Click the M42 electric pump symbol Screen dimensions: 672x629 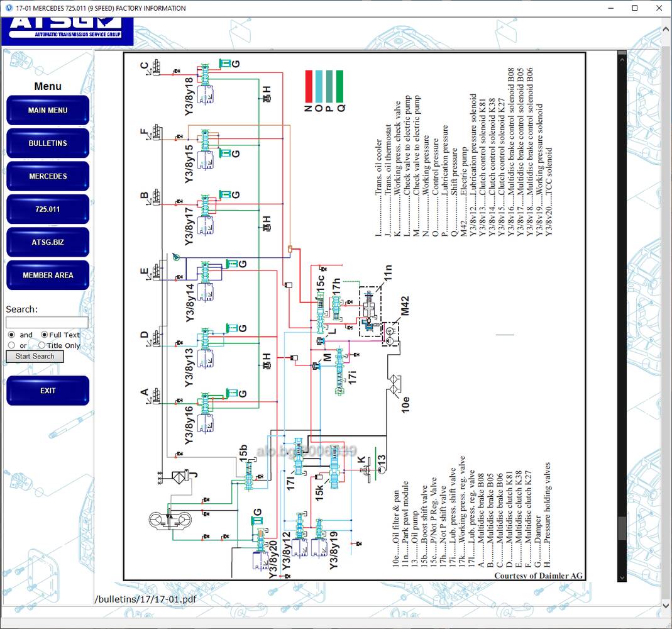tap(390, 335)
